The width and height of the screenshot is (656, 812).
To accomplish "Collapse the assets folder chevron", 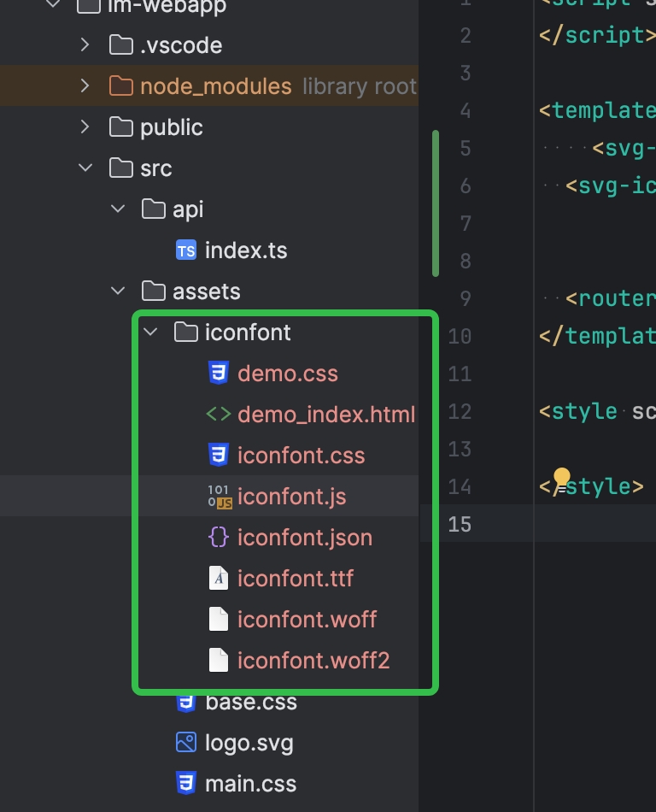I will point(118,291).
